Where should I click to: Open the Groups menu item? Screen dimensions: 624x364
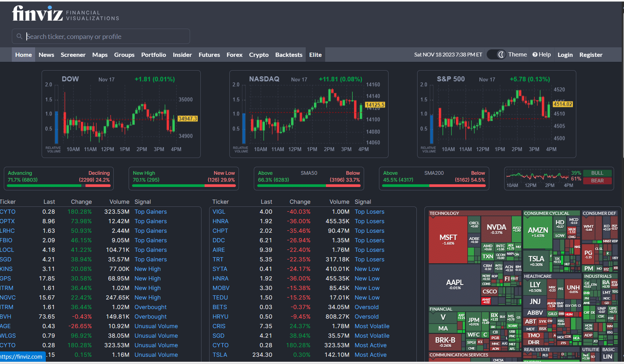click(x=124, y=55)
